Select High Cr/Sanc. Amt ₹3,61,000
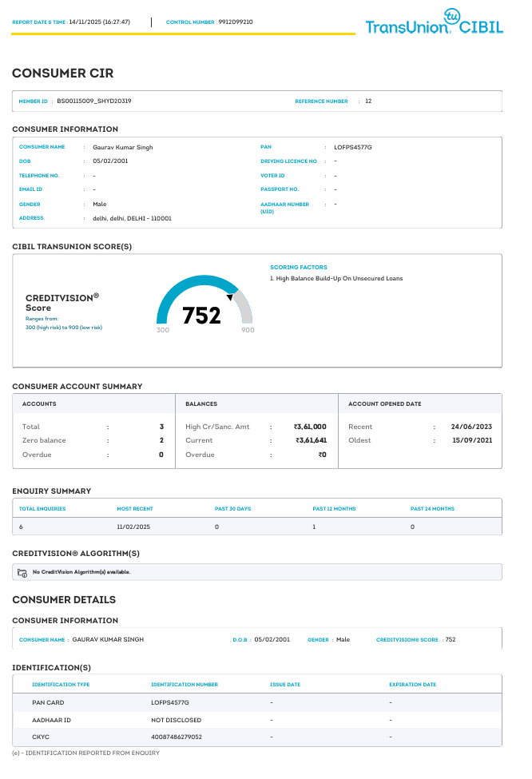Viewport: 532px width, 779px height. pos(310,427)
